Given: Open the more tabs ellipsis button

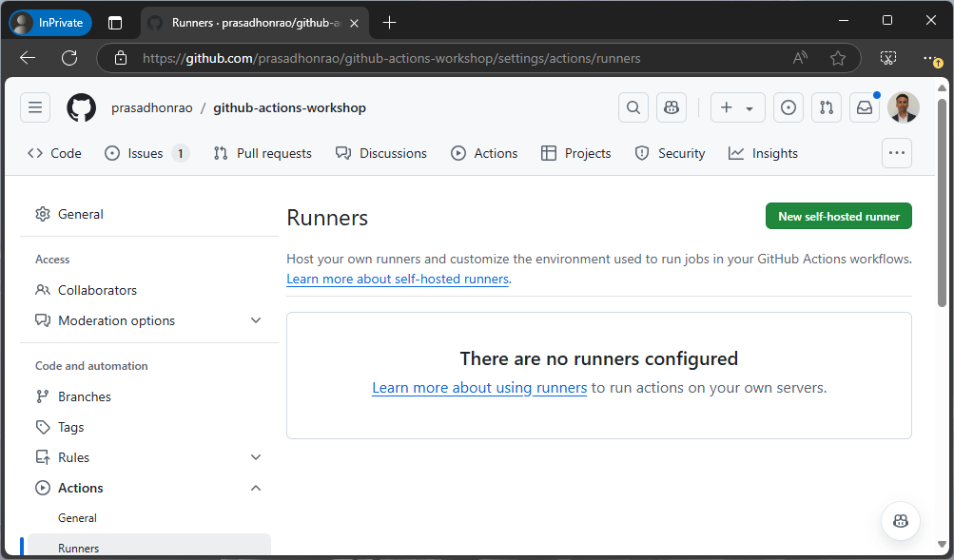Looking at the screenshot, I should click(897, 153).
